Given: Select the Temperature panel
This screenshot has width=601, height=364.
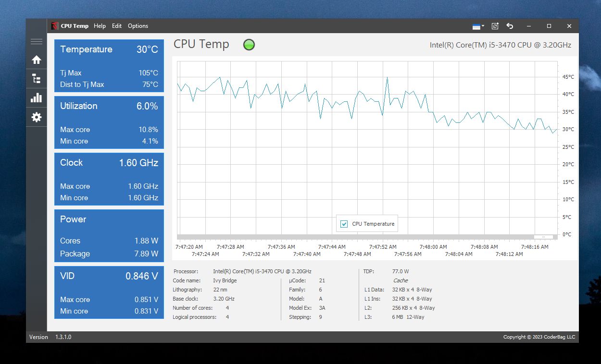Looking at the screenshot, I should coord(109,66).
